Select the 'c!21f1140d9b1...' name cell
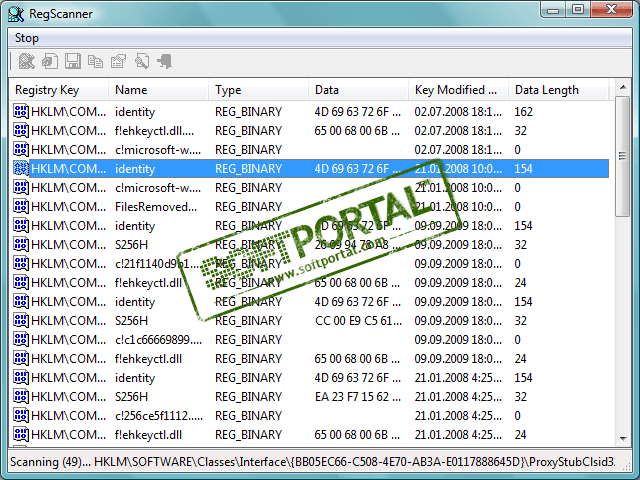 click(157, 264)
